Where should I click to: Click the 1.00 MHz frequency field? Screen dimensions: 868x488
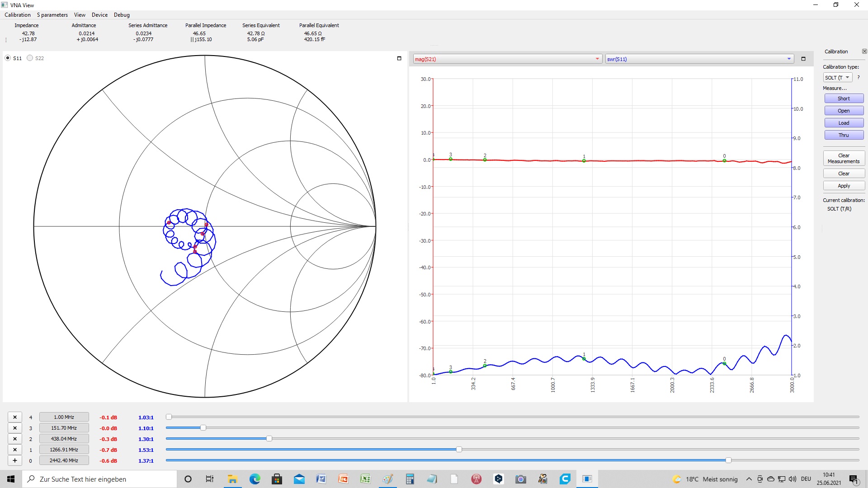coord(64,417)
